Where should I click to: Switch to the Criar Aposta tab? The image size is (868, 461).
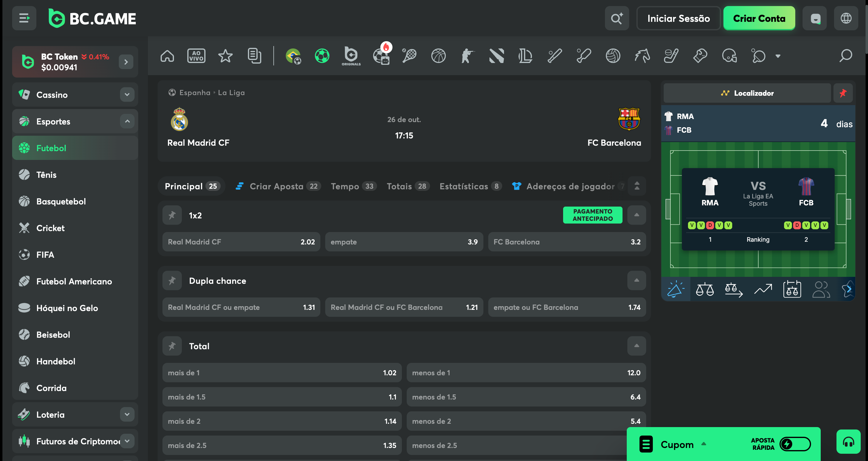[x=278, y=186]
